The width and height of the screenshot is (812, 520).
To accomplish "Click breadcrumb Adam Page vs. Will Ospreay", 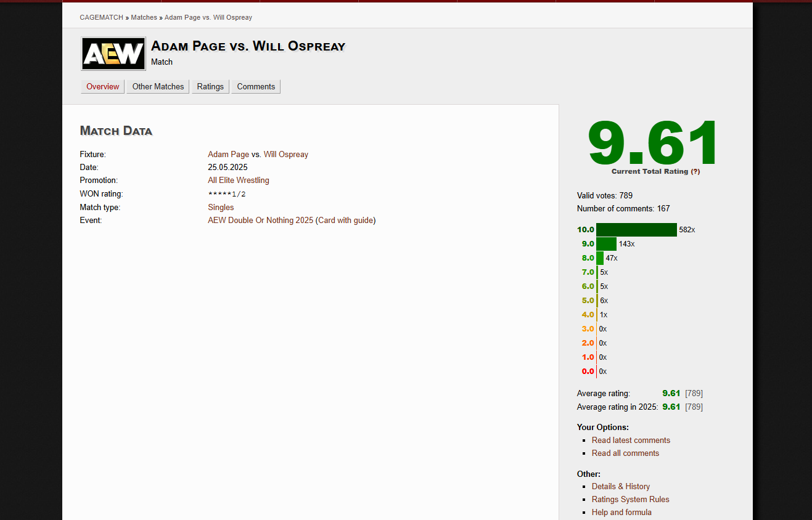I will (x=208, y=17).
